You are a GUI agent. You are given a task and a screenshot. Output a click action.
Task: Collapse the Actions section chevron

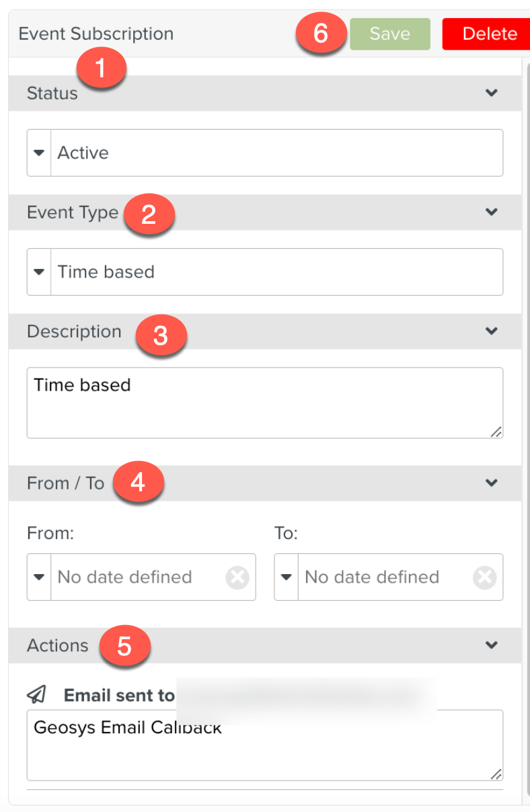click(492, 645)
